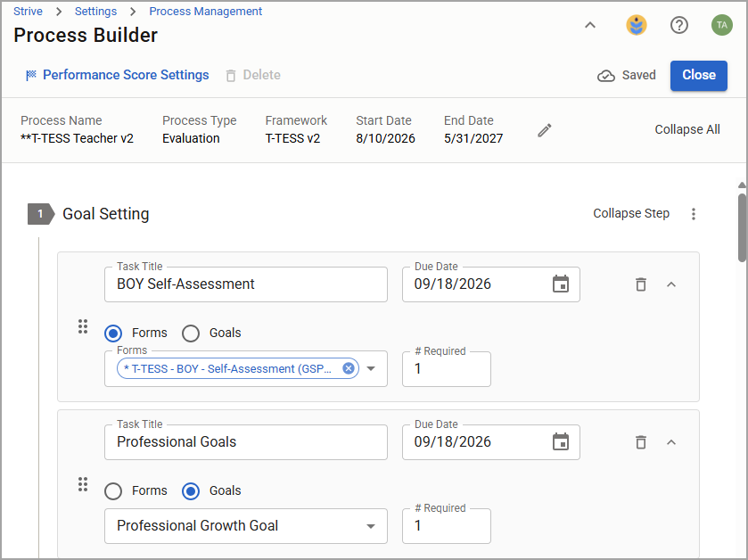Edit # Required for Professional Goals
The height and width of the screenshot is (560, 748).
(447, 525)
